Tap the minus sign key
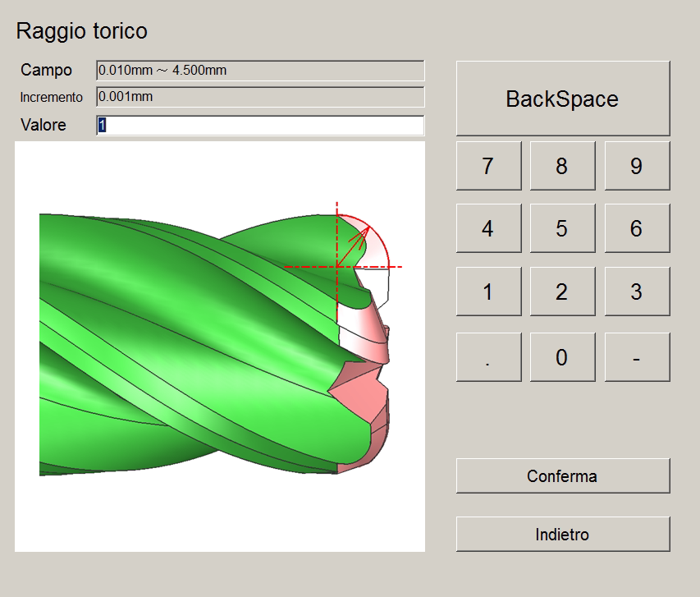 point(637,357)
